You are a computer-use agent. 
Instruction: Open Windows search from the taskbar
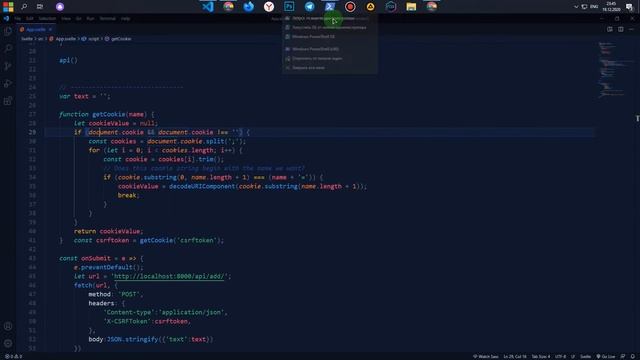(x=24, y=7)
